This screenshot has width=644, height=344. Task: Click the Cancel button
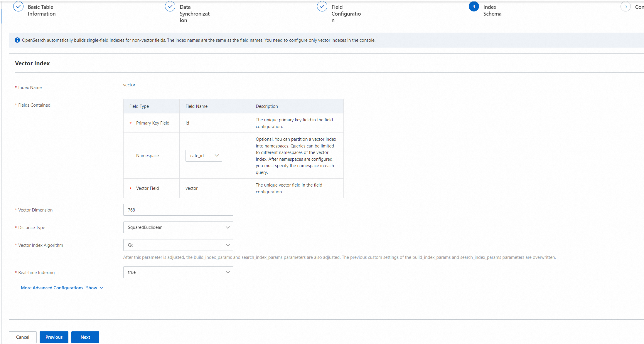pyautogui.click(x=23, y=337)
